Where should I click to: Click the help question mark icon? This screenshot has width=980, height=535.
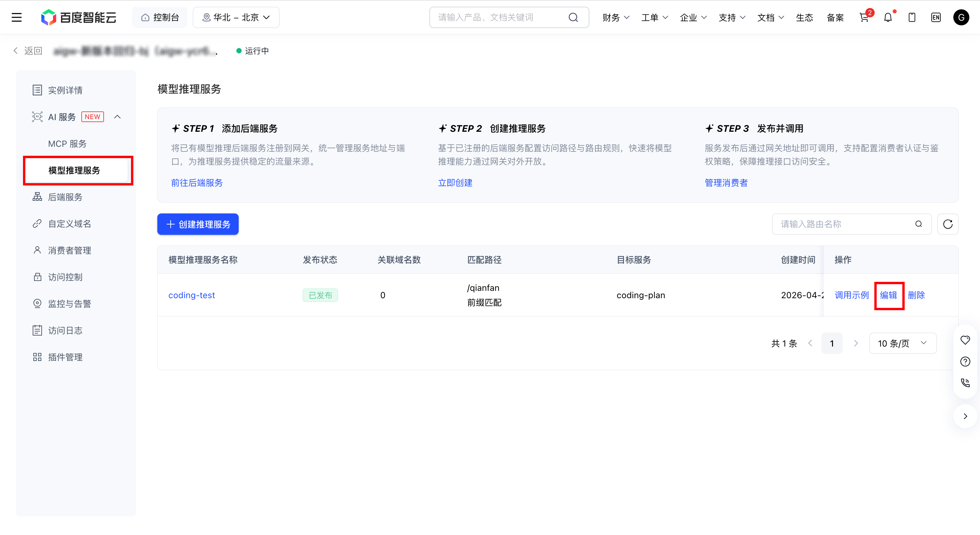(x=965, y=361)
